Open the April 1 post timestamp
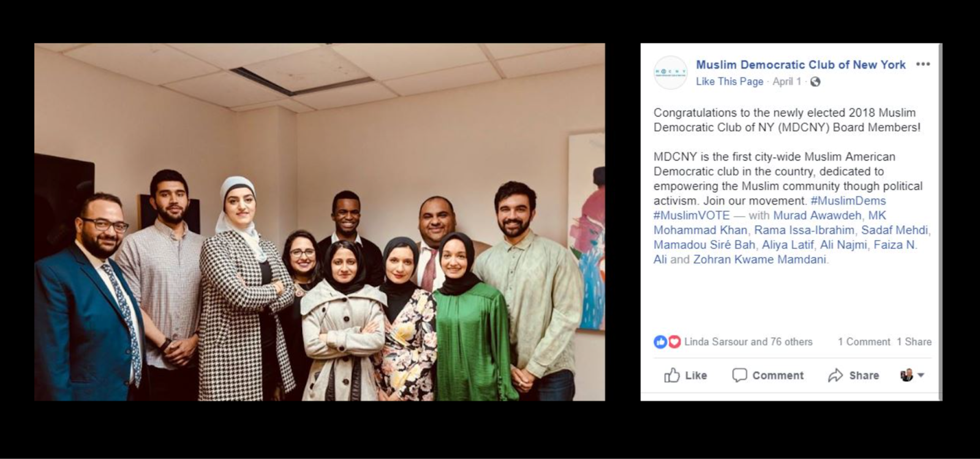The height and width of the screenshot is (459, 980). [786, 82]
